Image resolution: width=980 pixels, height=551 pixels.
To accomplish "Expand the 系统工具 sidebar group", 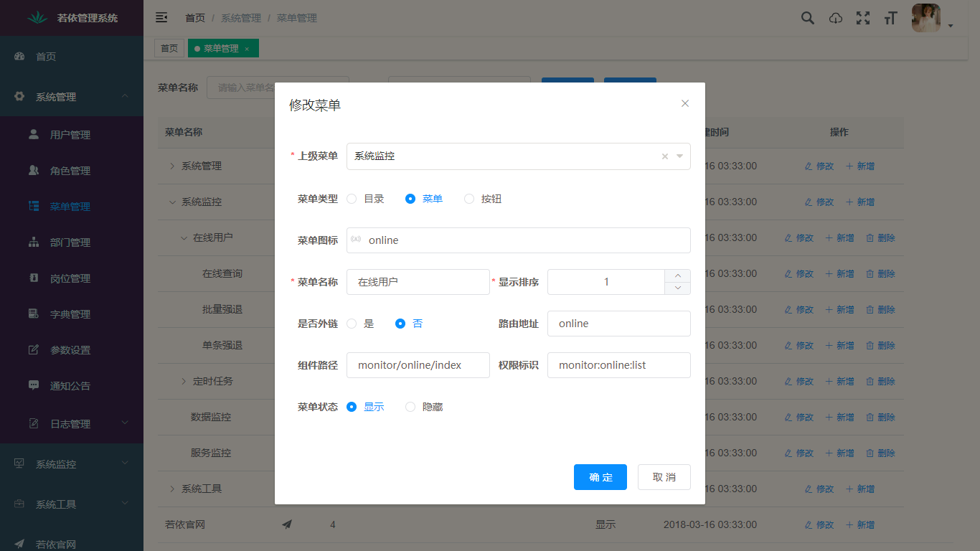I will tap(72, 504).
